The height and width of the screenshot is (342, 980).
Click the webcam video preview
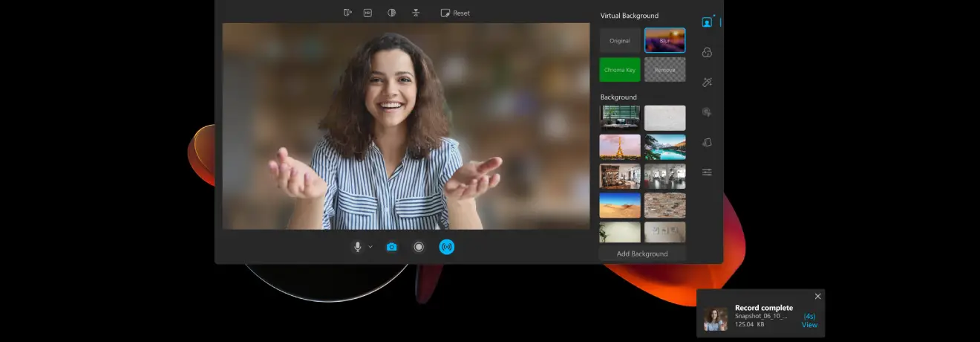coord(406,126)
